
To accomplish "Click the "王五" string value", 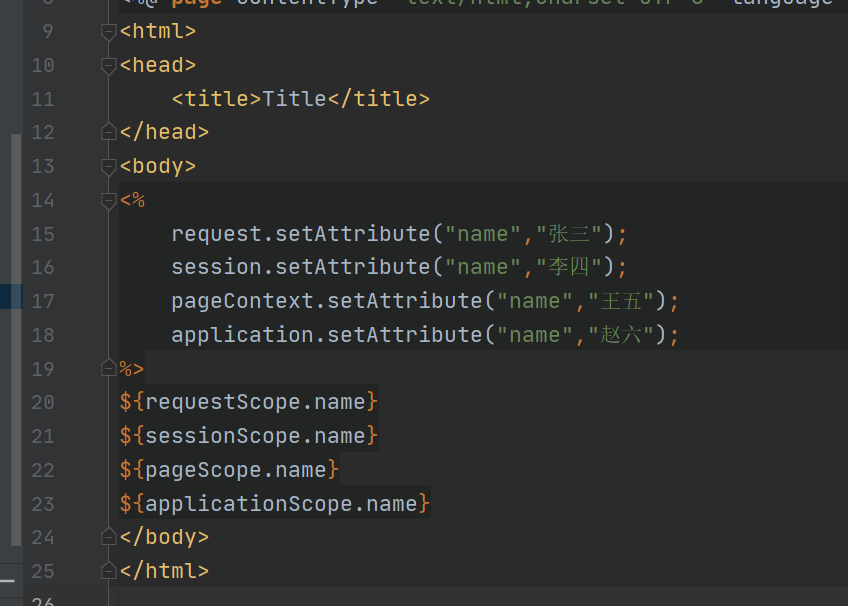I will [x=621, y=301].
